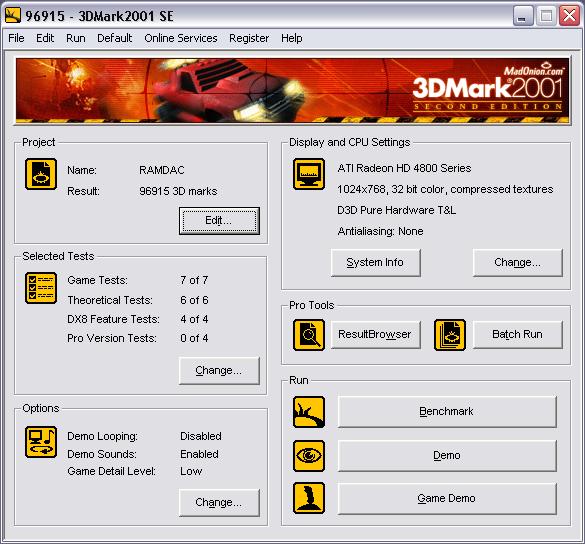585x544 pixels.
Task: Click the Batch Run stacked documents icon
Action: [450, 335]
